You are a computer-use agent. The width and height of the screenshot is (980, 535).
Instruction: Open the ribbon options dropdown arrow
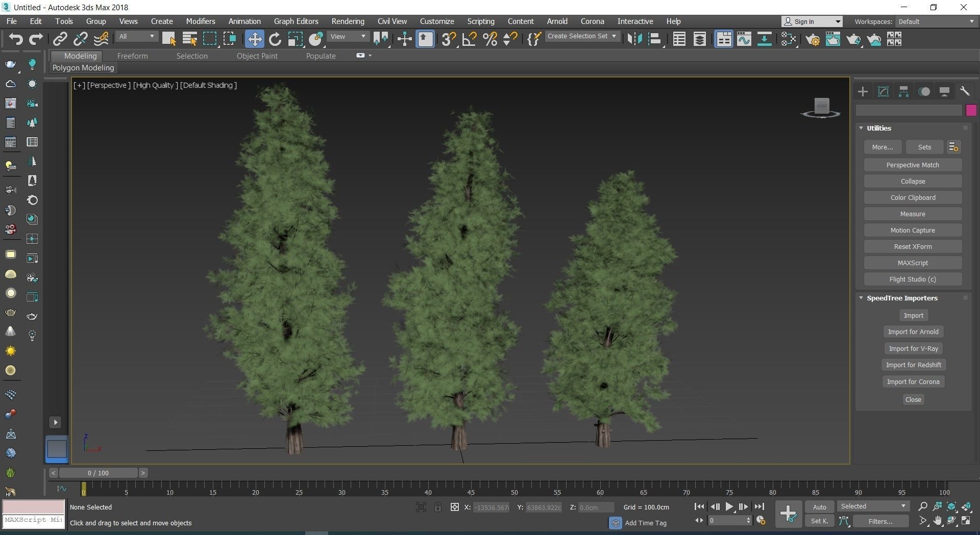point(370,56)
